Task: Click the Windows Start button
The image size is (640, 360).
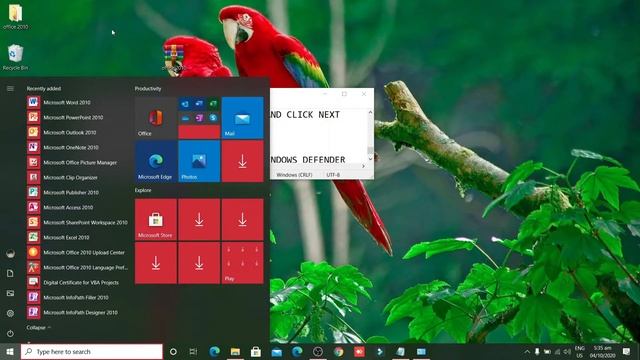Action: coord(10,351)
